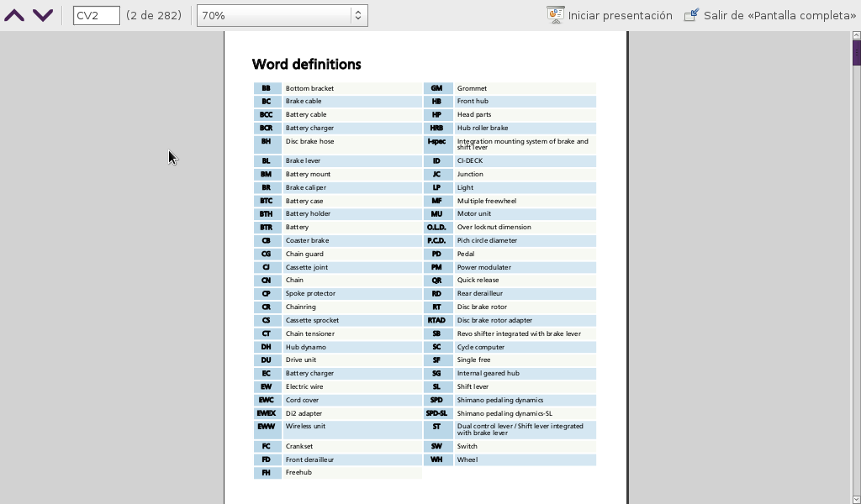Select the "Cord cover" entry
This screenshot has width=861, height=504.
coord(302,401)
